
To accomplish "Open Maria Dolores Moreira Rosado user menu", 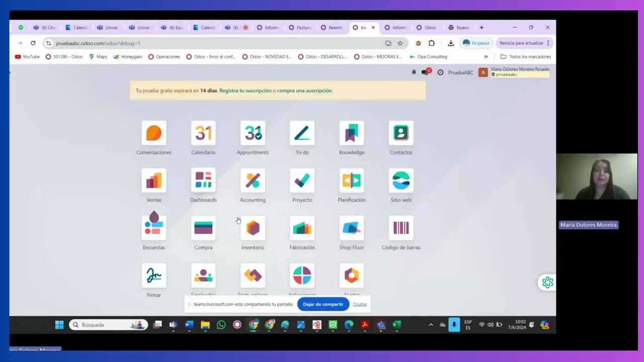I will [514, 72].
